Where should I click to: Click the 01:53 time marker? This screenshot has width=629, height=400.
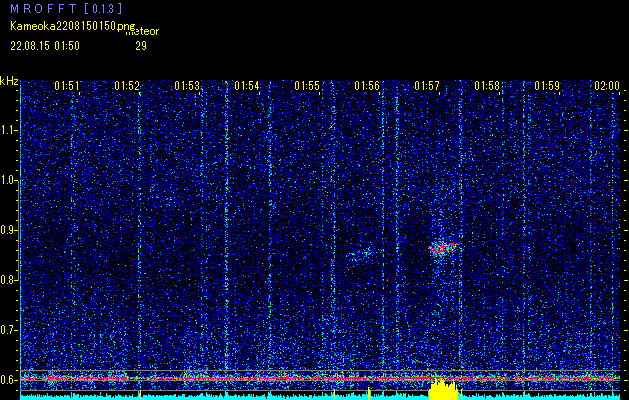coord(187,85)
